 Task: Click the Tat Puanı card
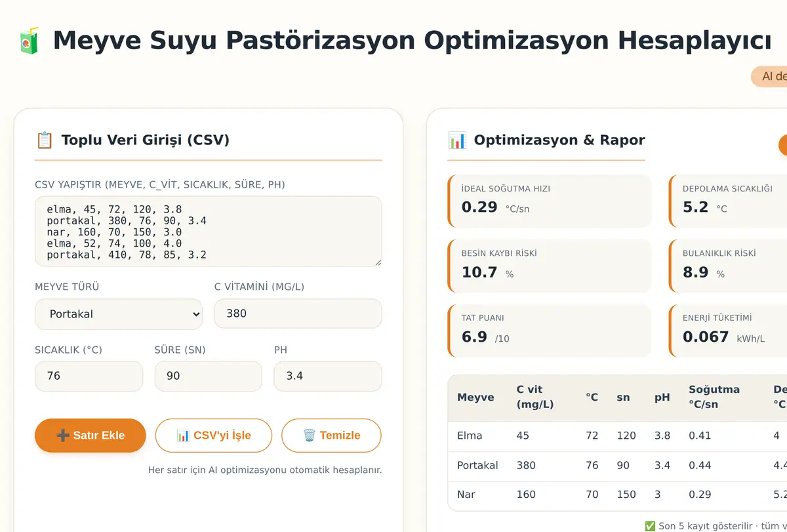pos(550,331)
